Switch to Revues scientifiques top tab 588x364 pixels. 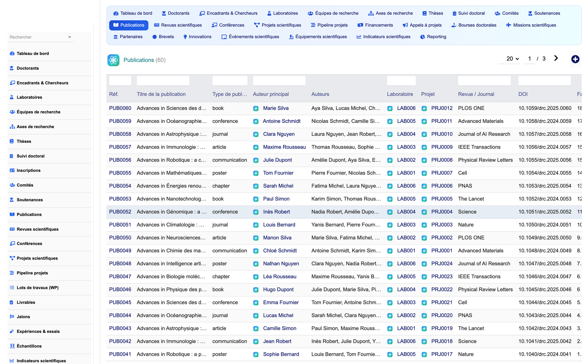[178, 25]
